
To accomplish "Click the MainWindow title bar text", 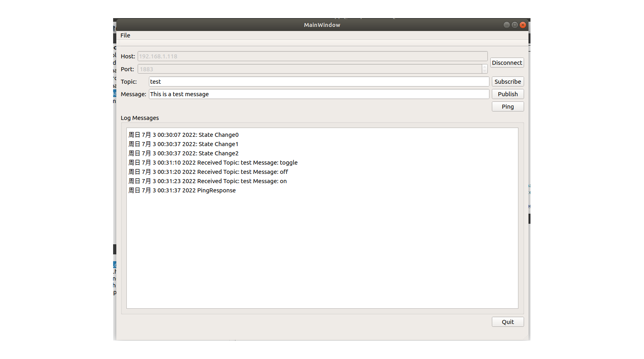I will coord(322,25).
